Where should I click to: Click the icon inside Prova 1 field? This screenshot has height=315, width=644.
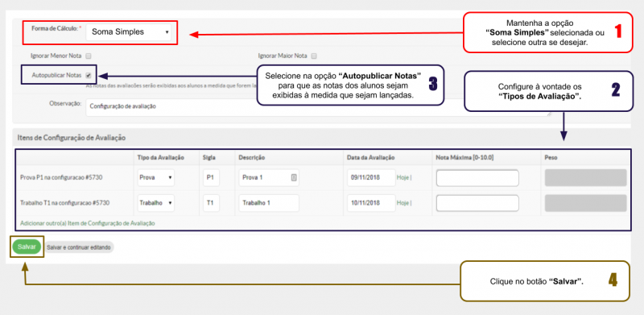[294, 178]
